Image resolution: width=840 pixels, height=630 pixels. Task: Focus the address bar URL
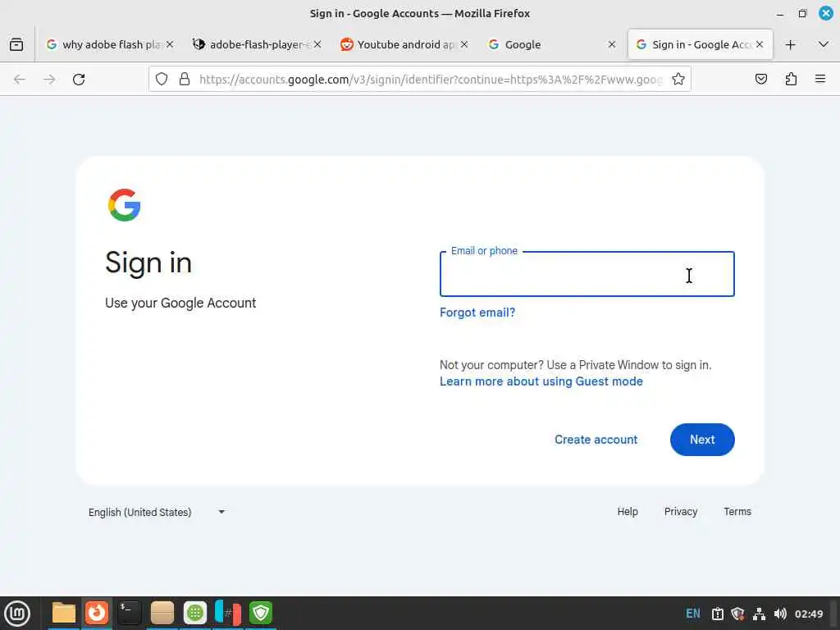[x=431, y=80]
